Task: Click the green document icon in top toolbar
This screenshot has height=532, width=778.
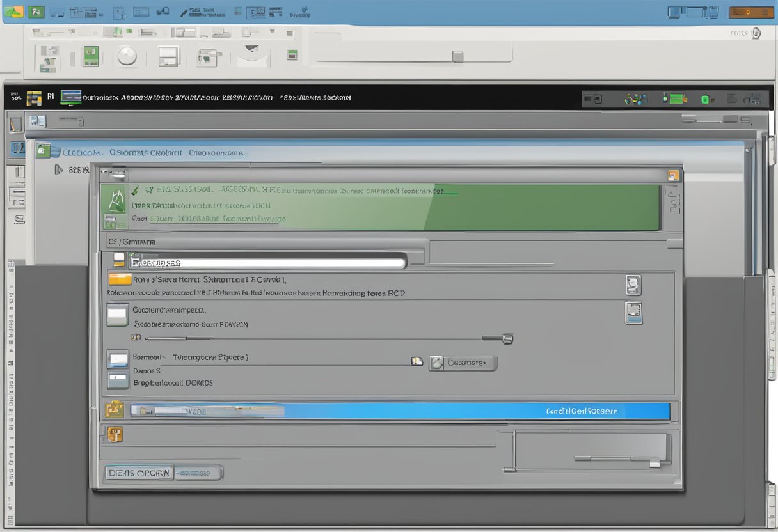Action: tap(91, 56)
